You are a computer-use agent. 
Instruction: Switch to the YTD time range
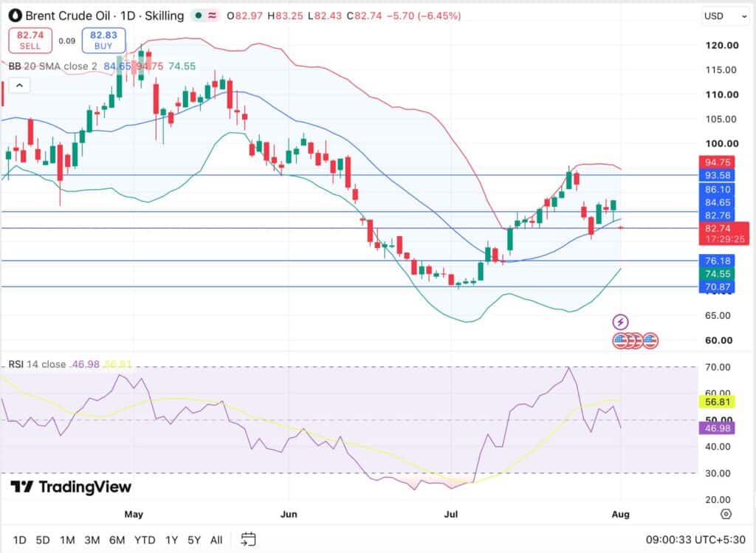tap(145, 540)
